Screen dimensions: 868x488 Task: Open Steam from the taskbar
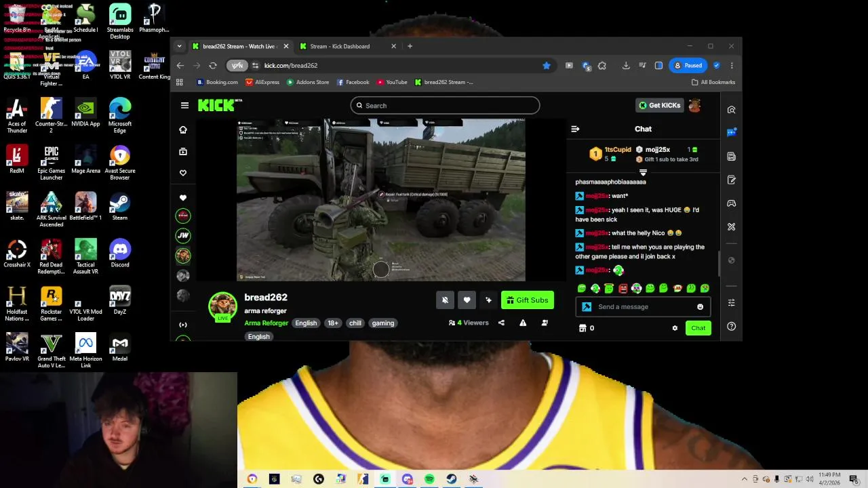pos(452,479)
